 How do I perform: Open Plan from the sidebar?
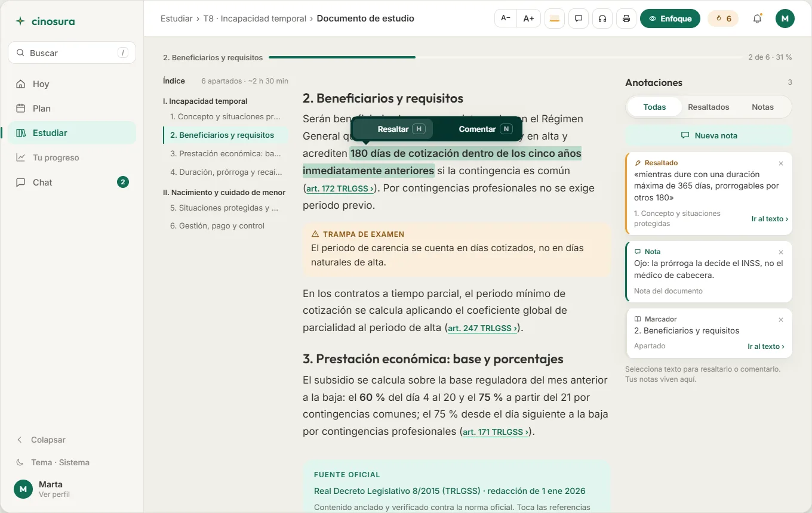pos(72,109)
